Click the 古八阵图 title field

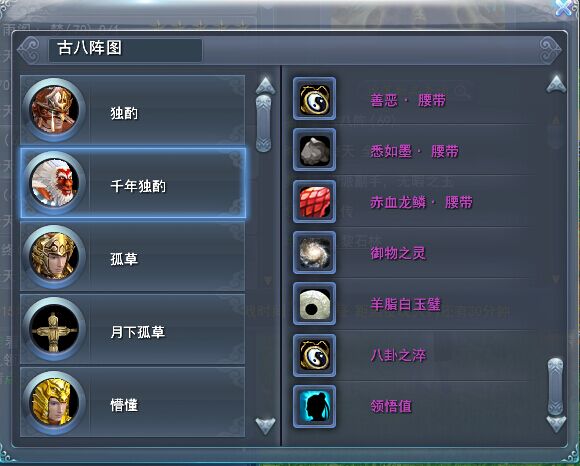[125, 50]
